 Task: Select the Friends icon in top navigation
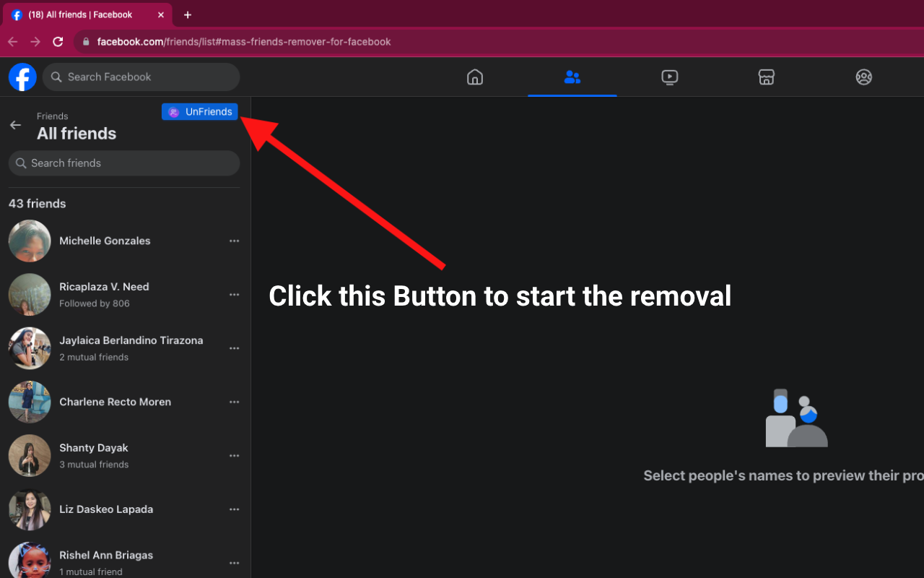[572, 77]
